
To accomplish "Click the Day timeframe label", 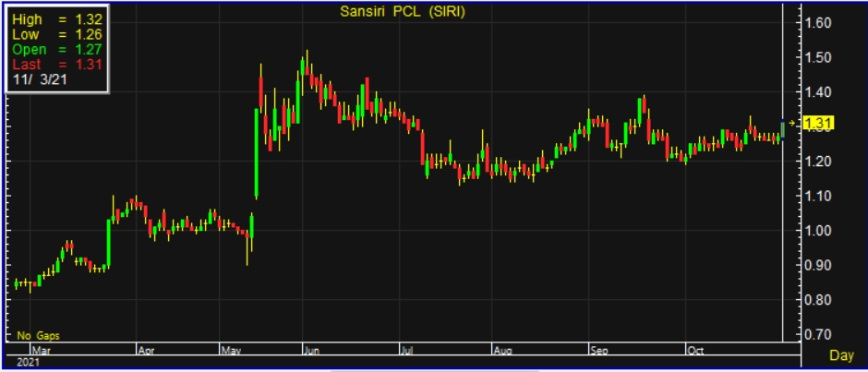I will 841,355.
